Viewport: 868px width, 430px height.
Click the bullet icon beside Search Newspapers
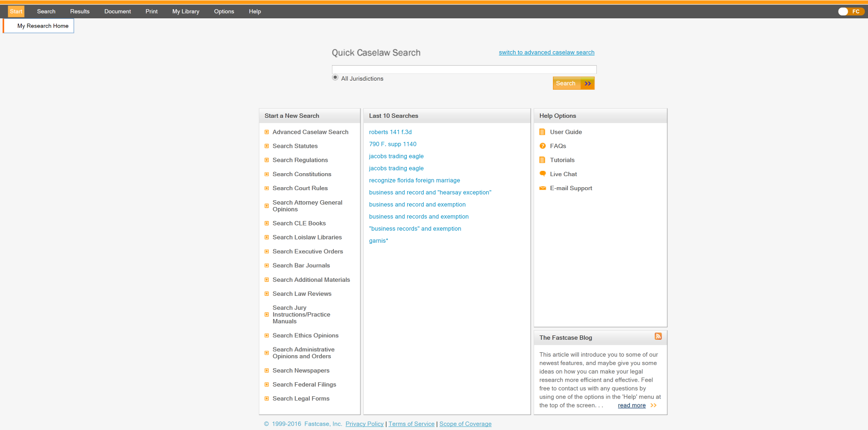click(267, 371)
